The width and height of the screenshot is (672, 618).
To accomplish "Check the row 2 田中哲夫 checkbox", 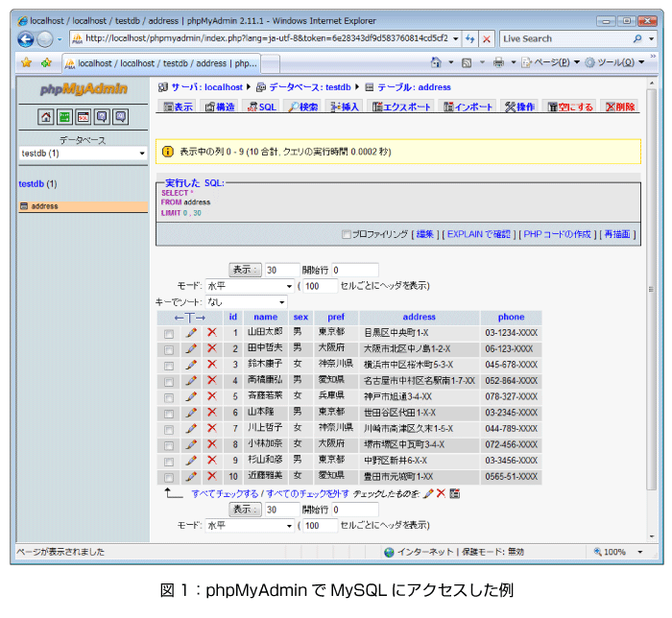I will point(169,349).
